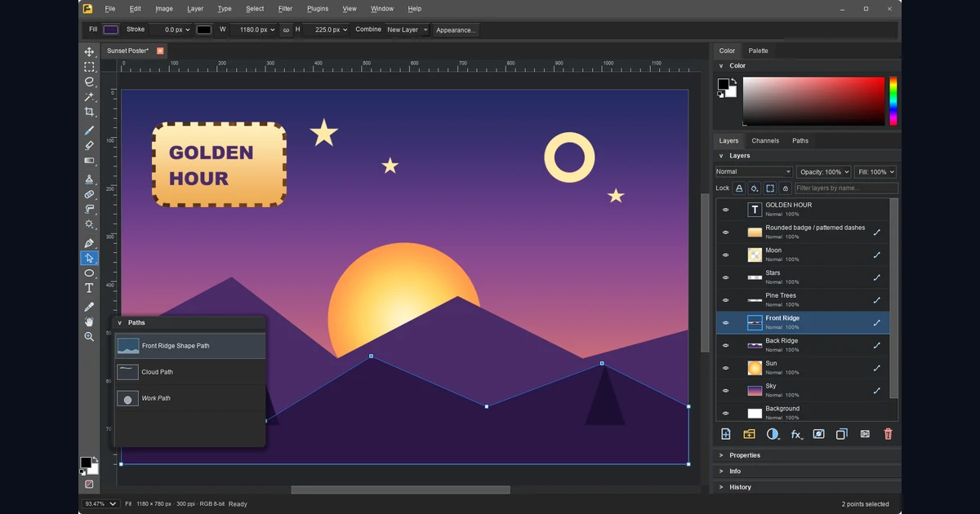
Task: Close the Sunset Poster document tab
Action: point(160,51)
